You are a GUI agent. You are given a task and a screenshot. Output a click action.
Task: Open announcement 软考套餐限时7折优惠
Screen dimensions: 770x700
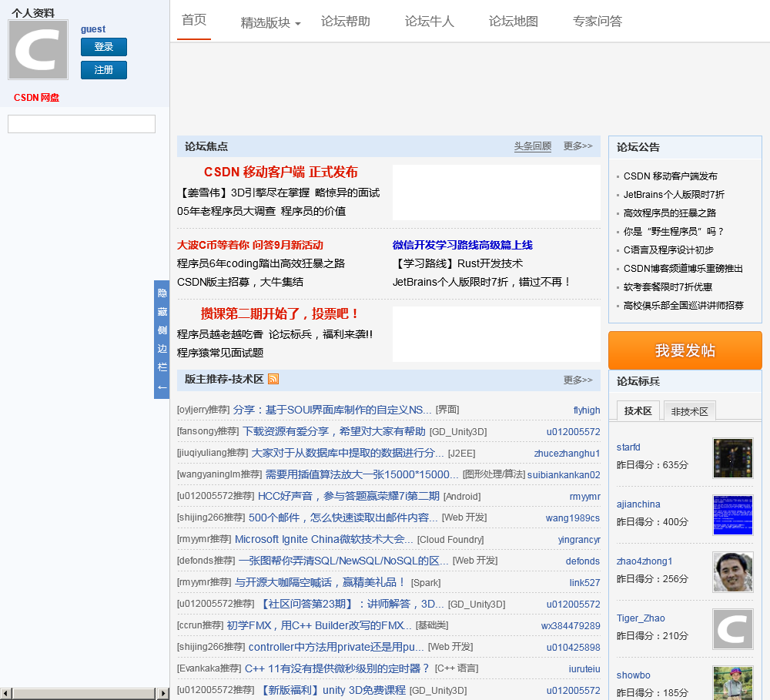(668, 287)
